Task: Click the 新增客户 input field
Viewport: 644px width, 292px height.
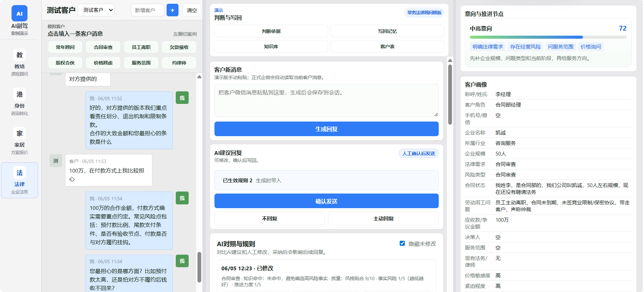Action: coord(148,10)
